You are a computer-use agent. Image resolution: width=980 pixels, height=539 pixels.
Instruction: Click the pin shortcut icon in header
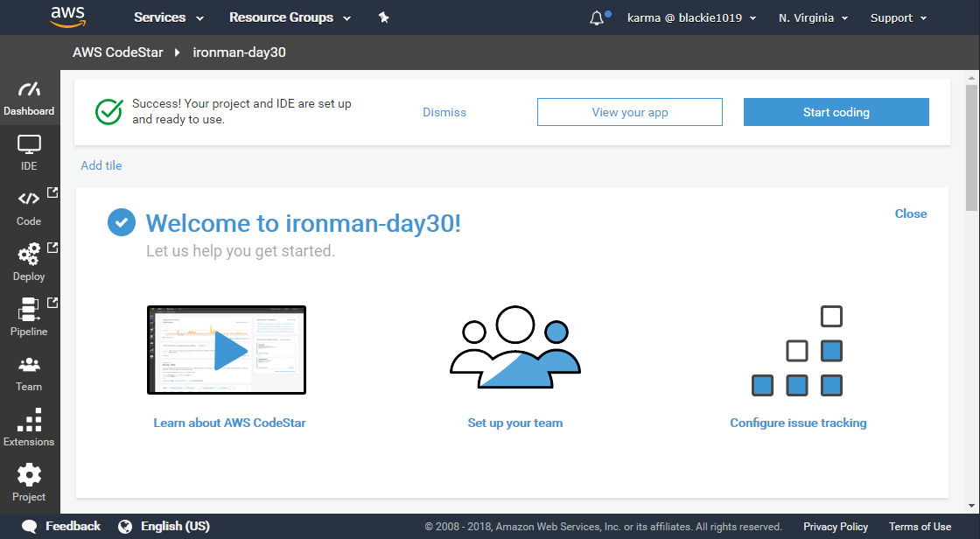(383, 17)
